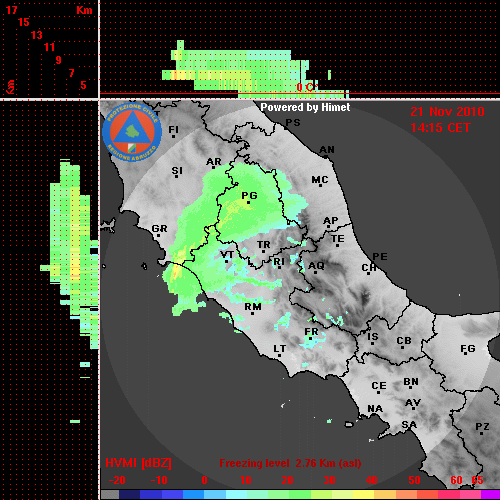500x500 pixels.
Task: Select the VT city label
Action: pos(227,255)
